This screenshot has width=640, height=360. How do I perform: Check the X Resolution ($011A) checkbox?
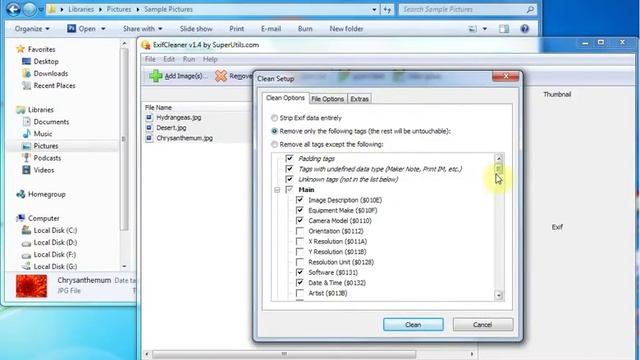coord(300,241)
